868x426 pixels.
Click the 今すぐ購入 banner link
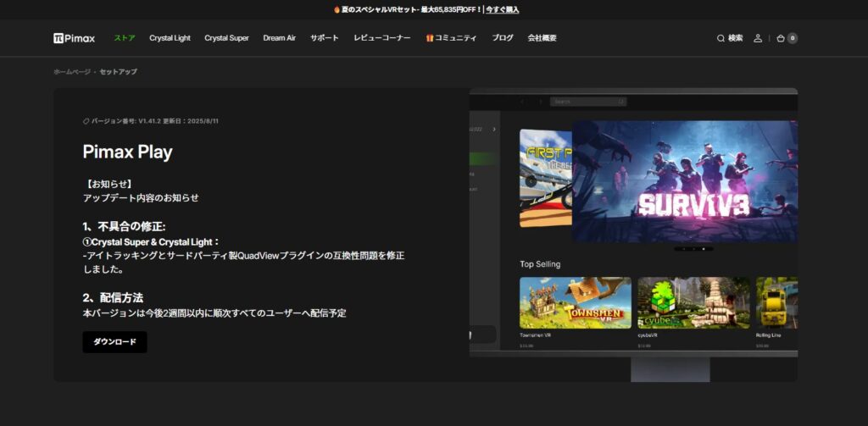tap(503, 9)
